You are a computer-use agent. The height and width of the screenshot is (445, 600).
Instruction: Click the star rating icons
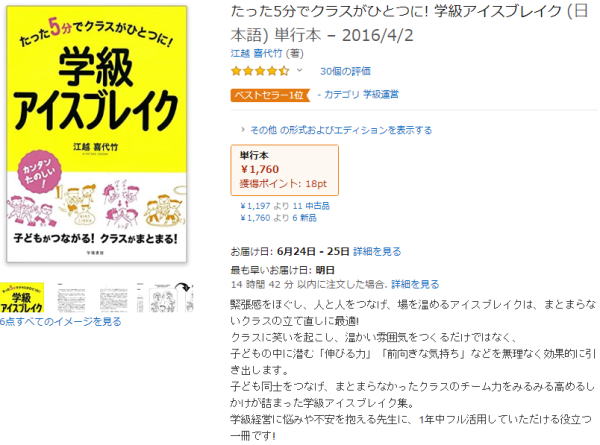pos(260,71)
